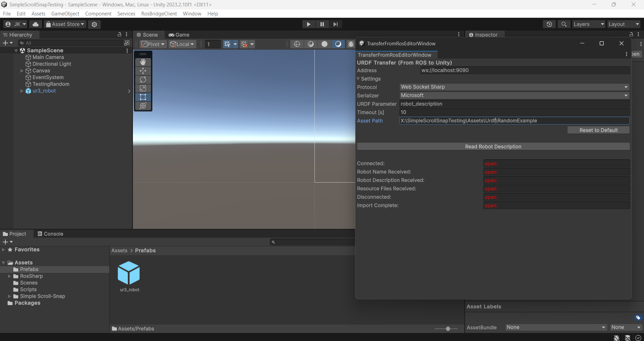Open the global search magnifier icon
The height and width of the screenshot is (341, 644).
(x=564, y=24)
